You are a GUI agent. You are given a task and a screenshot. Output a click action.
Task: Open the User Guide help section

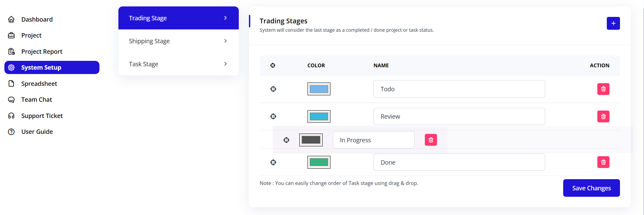point(37,132)
